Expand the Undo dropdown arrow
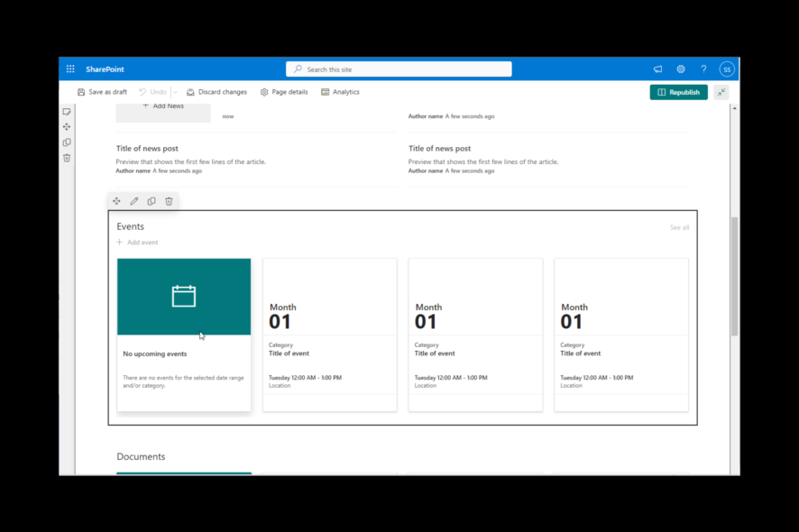The width and height of the screenshot is (799, 532). click(175, 92)
